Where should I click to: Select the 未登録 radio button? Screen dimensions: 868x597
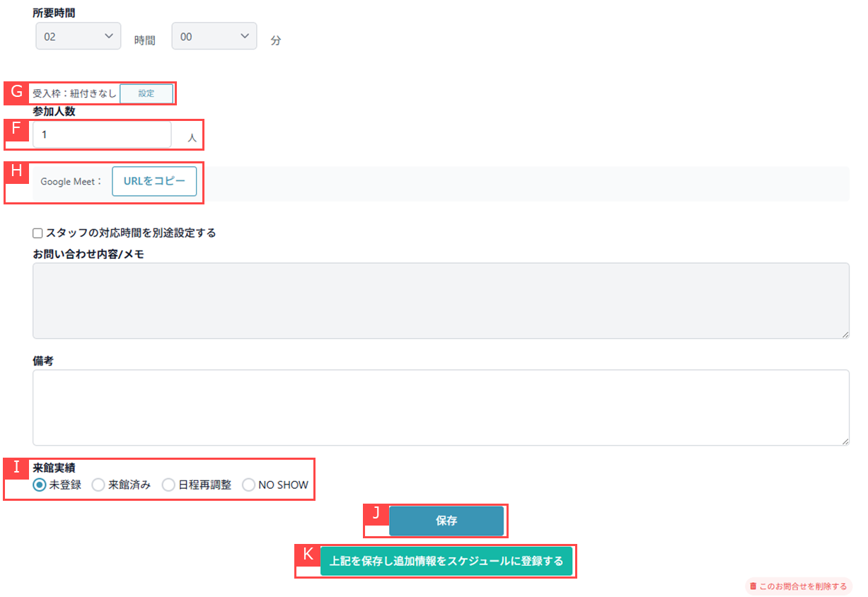coord(40,485)
